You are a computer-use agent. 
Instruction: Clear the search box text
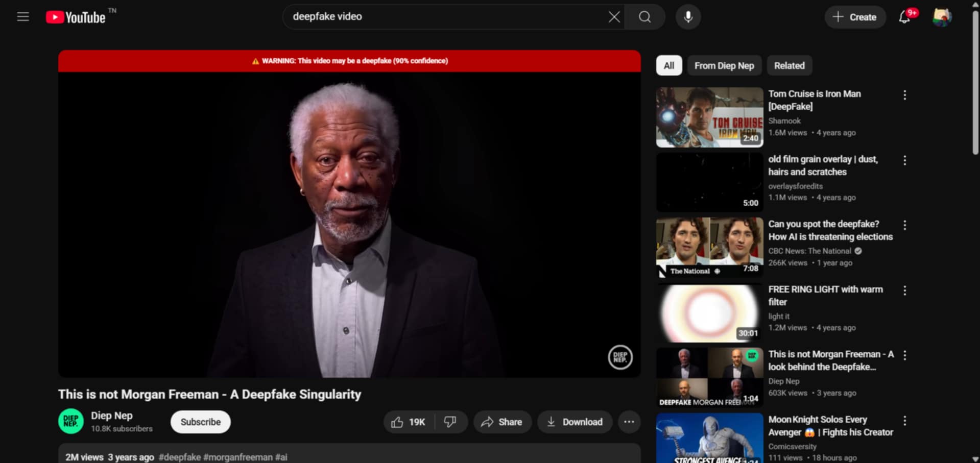614,17
